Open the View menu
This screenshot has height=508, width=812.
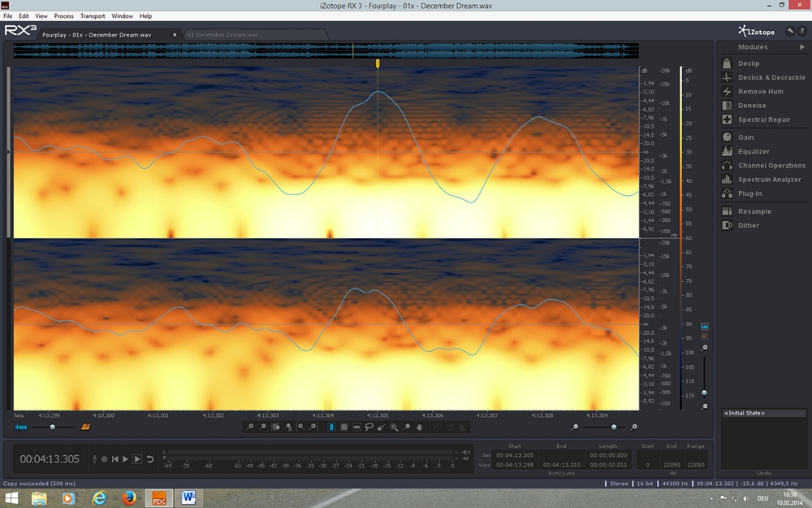point(41,16)
